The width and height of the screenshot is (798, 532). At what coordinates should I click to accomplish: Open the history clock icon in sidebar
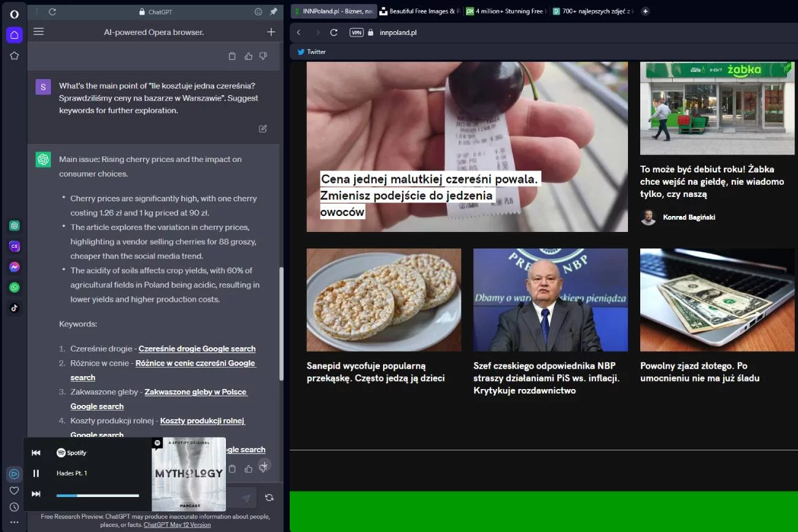point(14,507)
